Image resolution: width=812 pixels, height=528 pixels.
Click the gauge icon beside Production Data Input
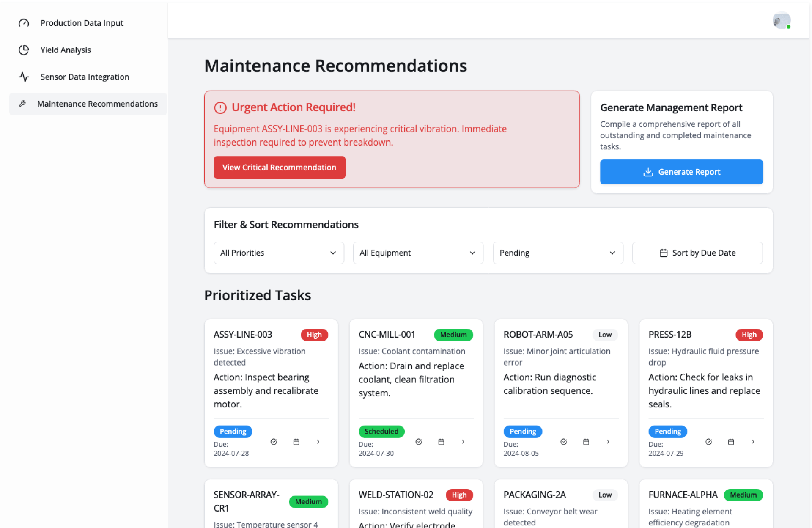point(24,23)
